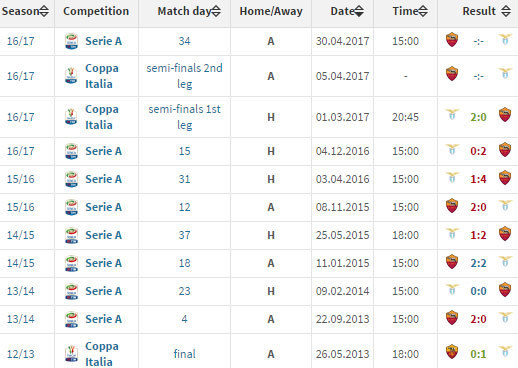Sort table by Season column arrows
518x368 pixels.
tap(44, 11)
